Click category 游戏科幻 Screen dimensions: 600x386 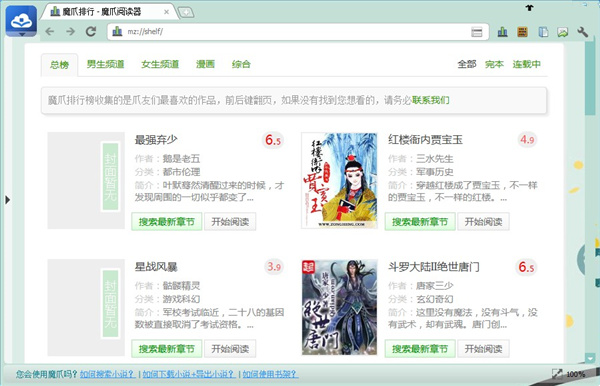coord(181,299)
